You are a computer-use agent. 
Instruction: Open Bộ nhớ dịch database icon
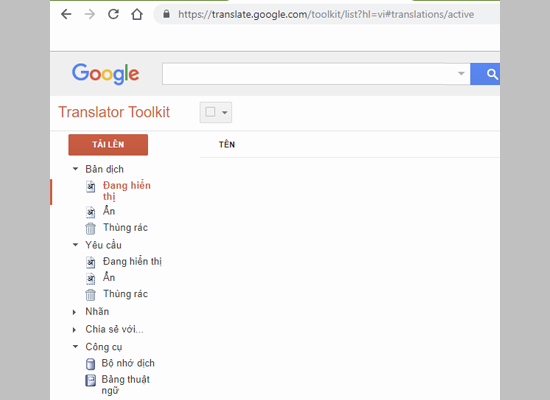pos(90,364)
